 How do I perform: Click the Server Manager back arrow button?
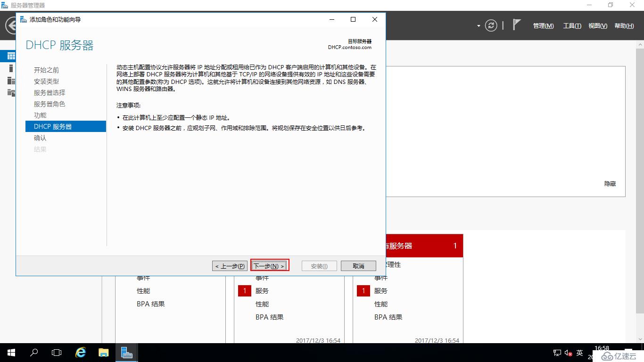tap(10, 25)
